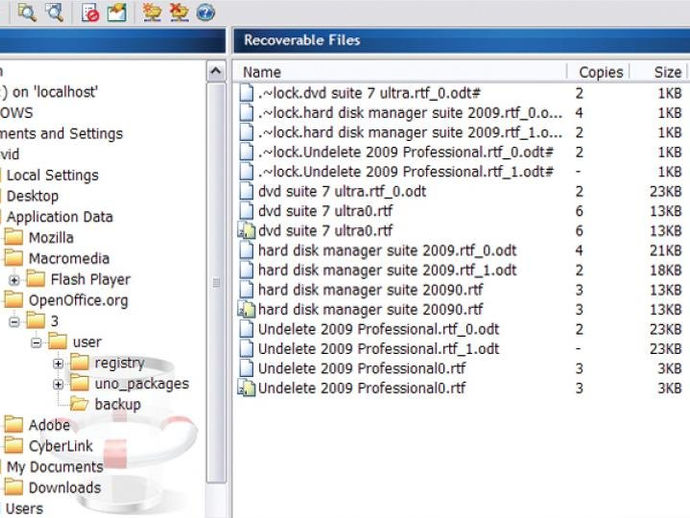Select Desktop in the folder tree

pyautogui.click(x=33, y=196)
